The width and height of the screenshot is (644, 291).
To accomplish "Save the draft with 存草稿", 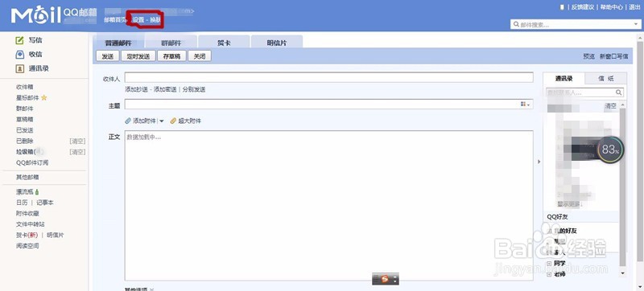I will (171, 56).
